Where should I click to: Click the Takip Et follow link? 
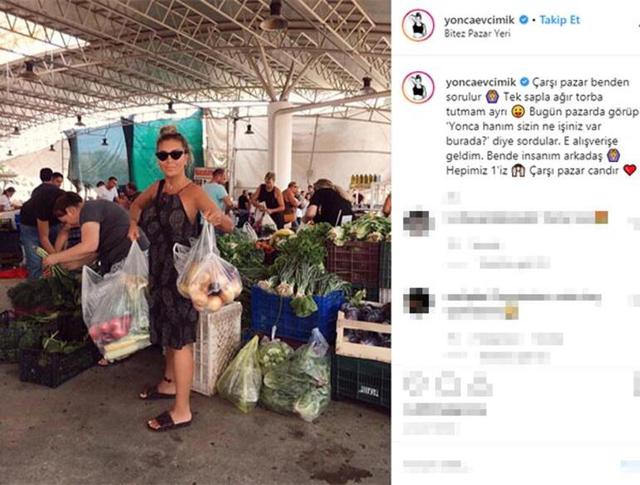(560, 20)
